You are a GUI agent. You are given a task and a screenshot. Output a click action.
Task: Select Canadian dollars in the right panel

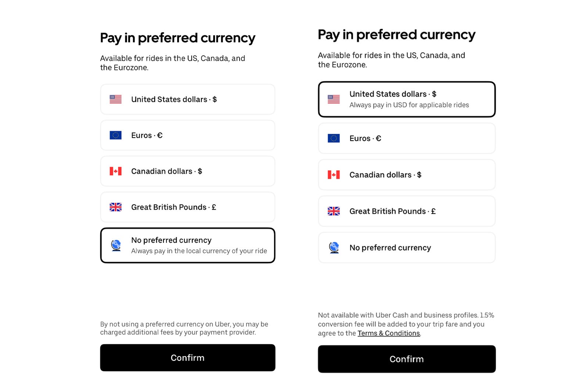click(406, 175)
